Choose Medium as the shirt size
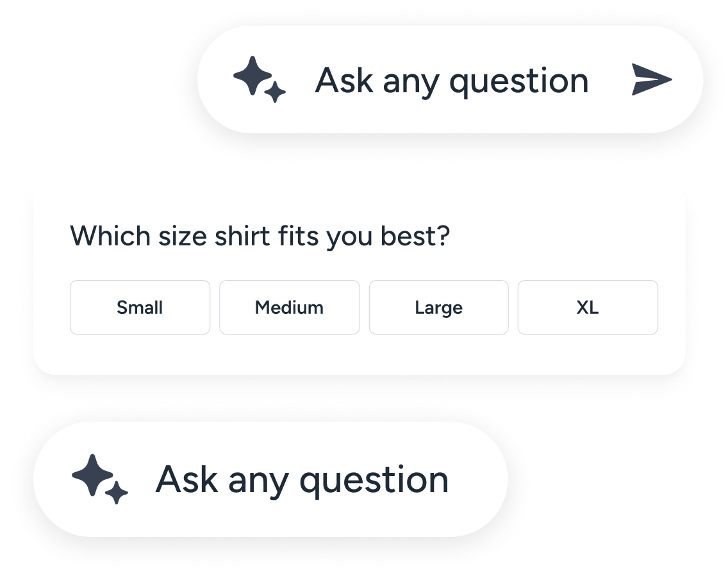Viewport: 728px width, 576px height. (289, 308)
